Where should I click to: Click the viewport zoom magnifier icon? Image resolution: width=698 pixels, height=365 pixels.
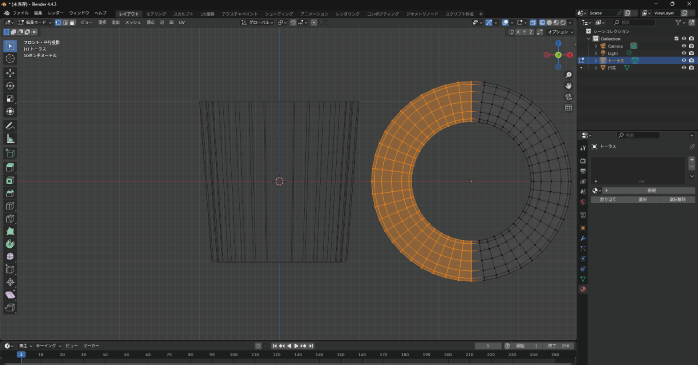568,75
